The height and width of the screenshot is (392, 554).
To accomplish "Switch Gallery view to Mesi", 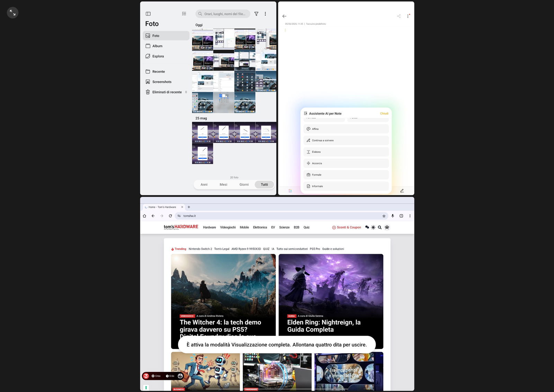I will pos(223,185).
